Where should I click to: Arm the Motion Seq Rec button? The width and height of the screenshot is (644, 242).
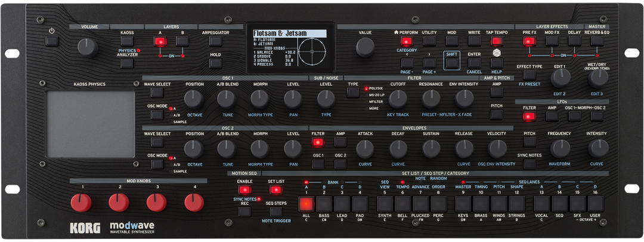244,212
